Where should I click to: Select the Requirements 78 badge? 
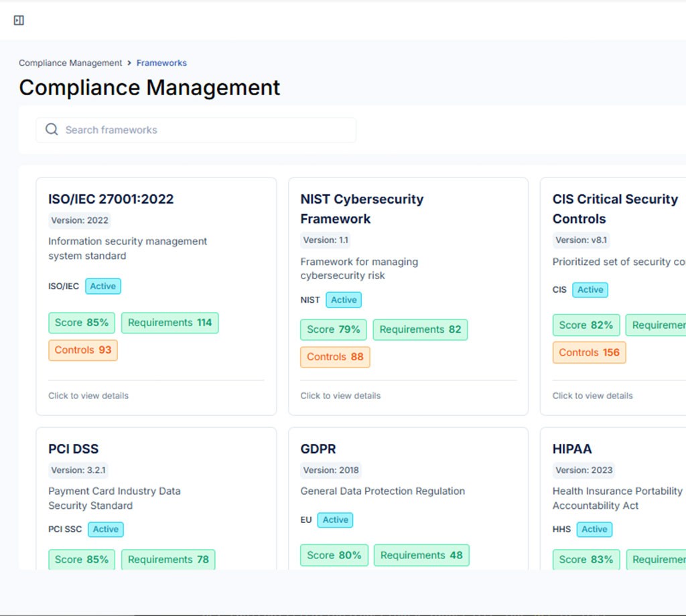pos(168,560)
